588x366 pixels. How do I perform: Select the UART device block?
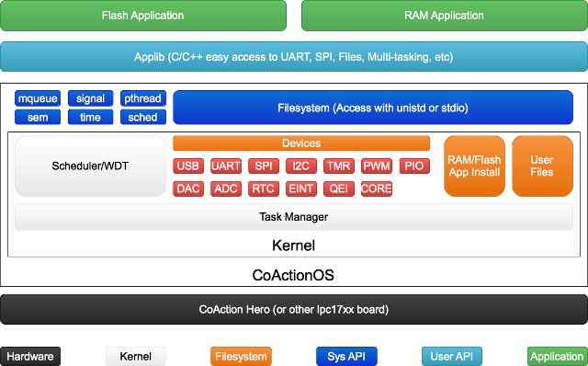(x=226, y=166)
